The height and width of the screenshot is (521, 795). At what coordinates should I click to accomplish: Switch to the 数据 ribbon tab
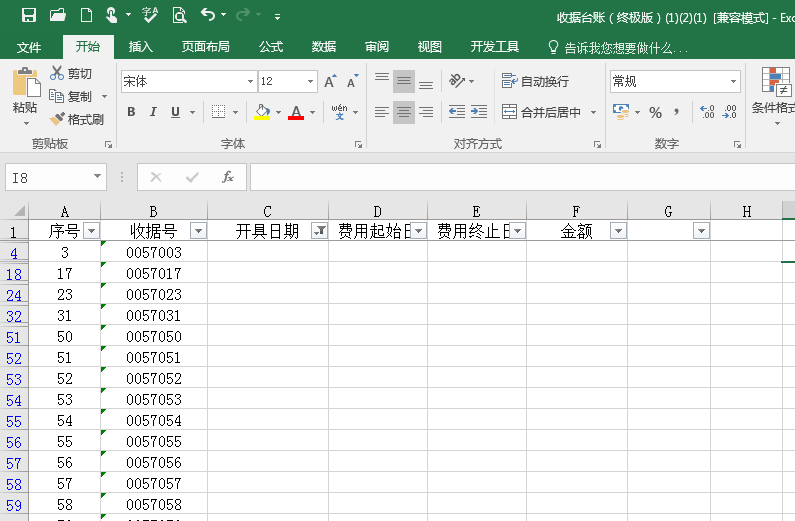pyautogui.click(x=324, y=47)
